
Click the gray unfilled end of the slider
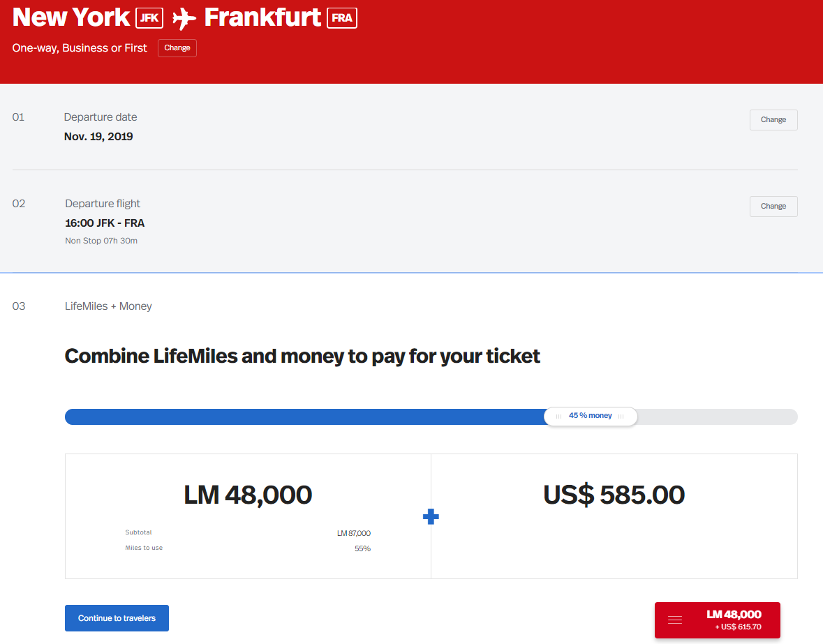point(719,417)
